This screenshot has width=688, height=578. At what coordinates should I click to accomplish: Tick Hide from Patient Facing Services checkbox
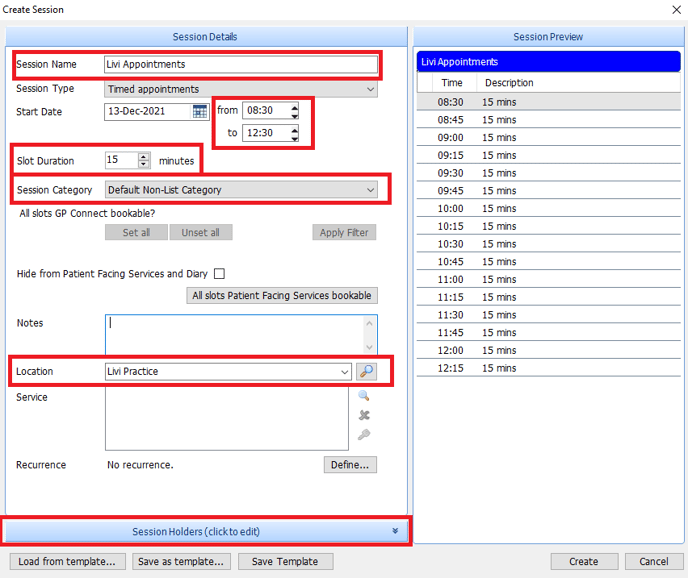(219, 274)
